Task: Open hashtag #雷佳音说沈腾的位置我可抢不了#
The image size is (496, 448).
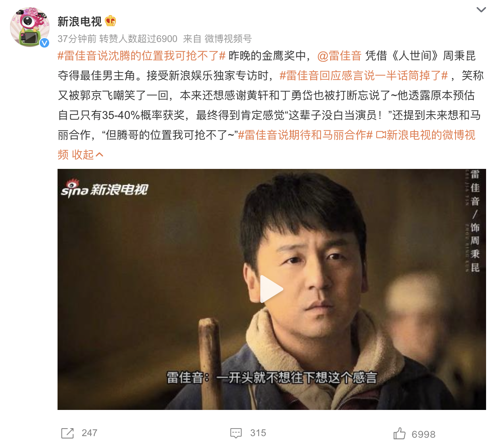Action: [142, 56]
